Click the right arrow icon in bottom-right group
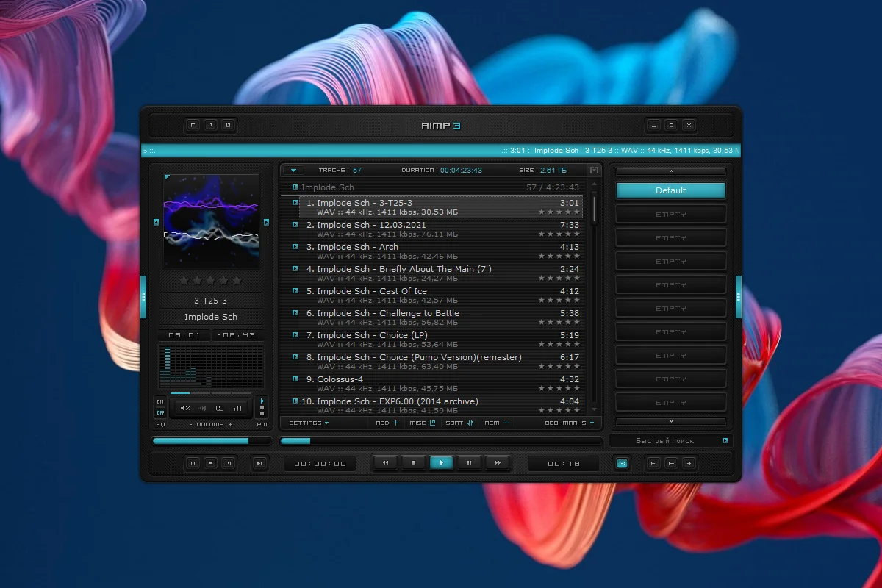Image resolution: width=882 pixels, height=588 pixels. pos(688,463)
